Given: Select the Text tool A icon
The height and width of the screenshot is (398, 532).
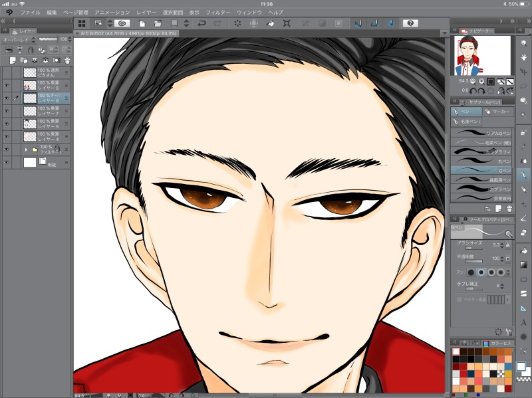Looking at the screenshot, I should (524, 322).
